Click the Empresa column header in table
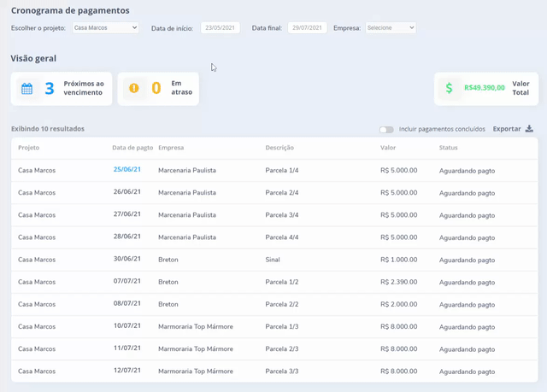The image size is (547, 392). click(171, 148)
